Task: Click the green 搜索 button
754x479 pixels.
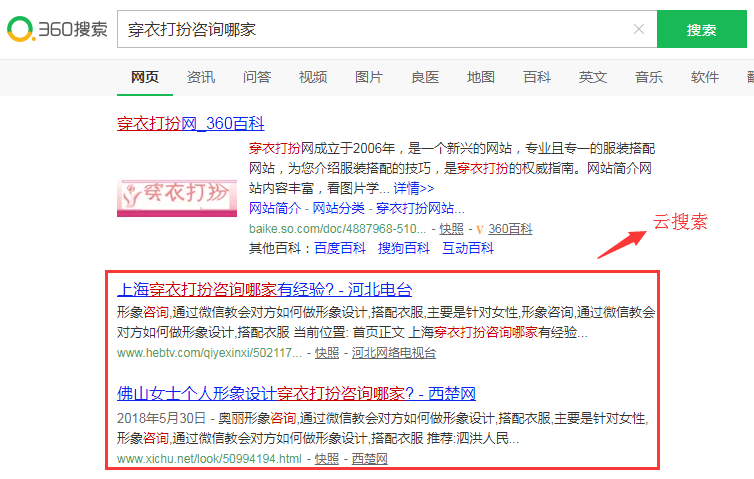Action: pos(702,29)
